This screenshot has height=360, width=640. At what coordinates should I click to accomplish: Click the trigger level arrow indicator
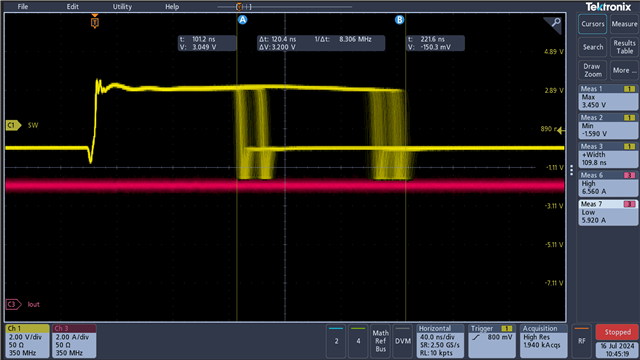coord(561,131)
